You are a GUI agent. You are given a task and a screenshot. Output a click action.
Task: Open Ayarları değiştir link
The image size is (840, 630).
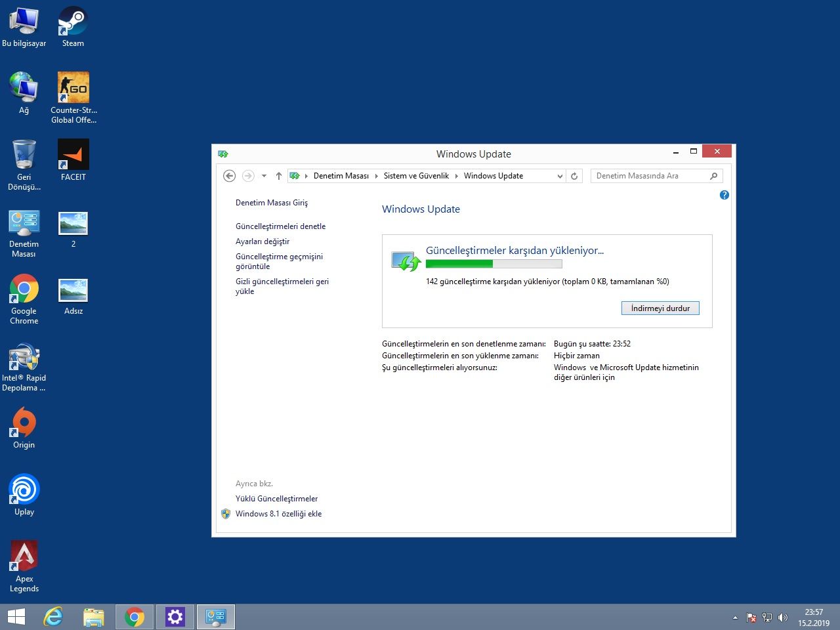coord(262,241)
